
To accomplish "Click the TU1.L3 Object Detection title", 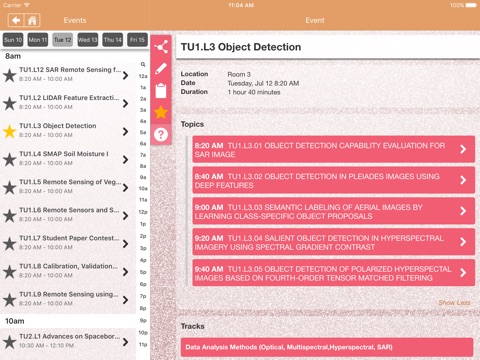I will 241,47.
